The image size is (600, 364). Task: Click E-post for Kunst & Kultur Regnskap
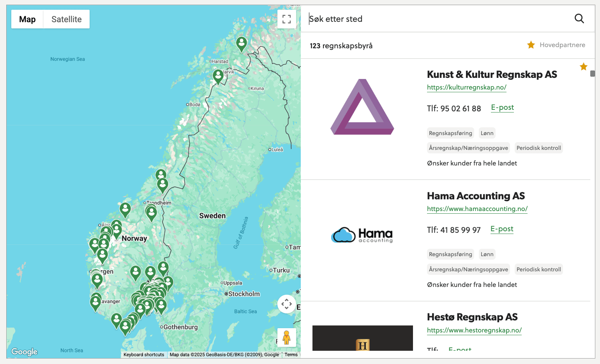click(503, 107)
